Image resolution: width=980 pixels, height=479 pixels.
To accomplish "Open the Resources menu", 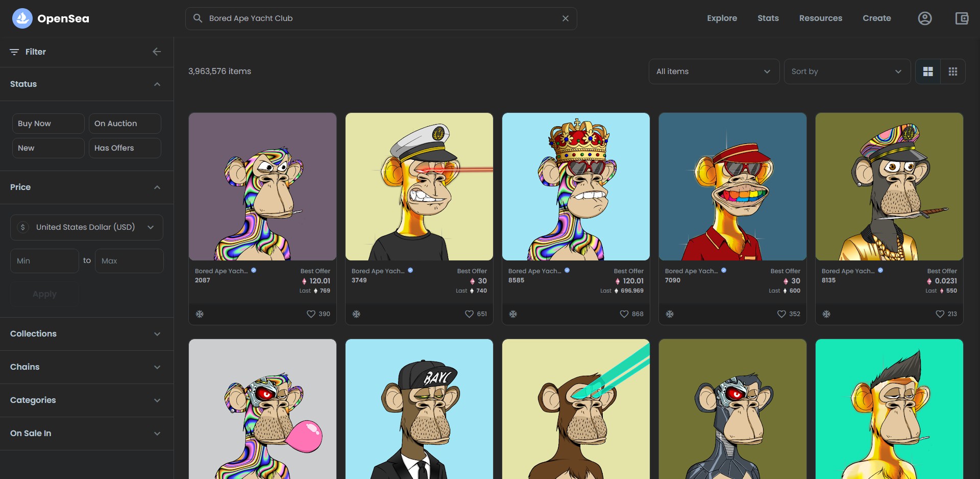I will click(x=820, y=18).
